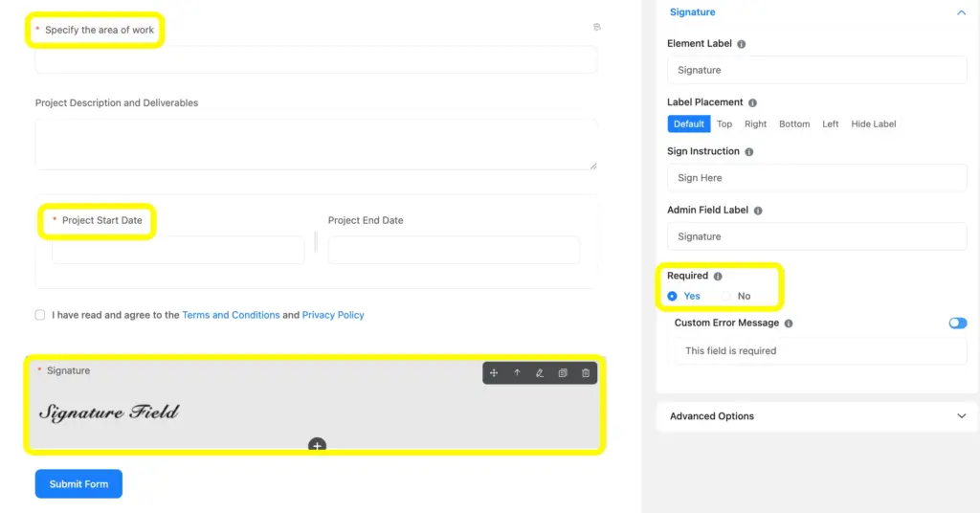Viewport: 980px width, 513px height.
Task: Click the Specify the area of work input
Action: (316, 60)
